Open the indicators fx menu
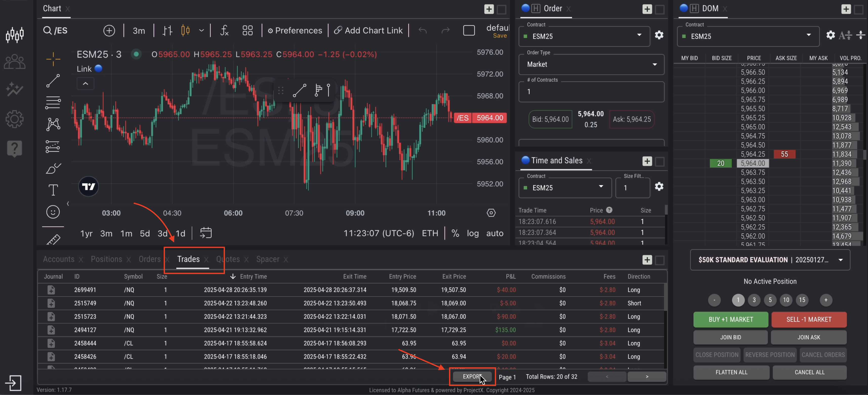 [224, 31]
